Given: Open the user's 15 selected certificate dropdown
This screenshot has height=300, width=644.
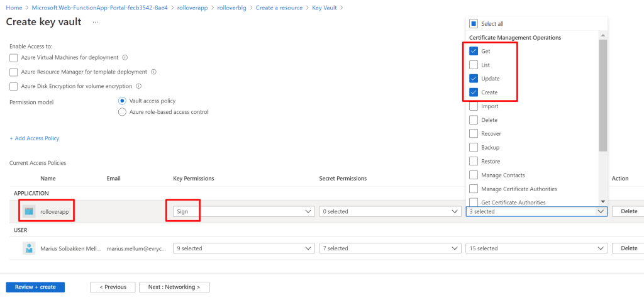Looking at the screenshot, I should (536, 248).
